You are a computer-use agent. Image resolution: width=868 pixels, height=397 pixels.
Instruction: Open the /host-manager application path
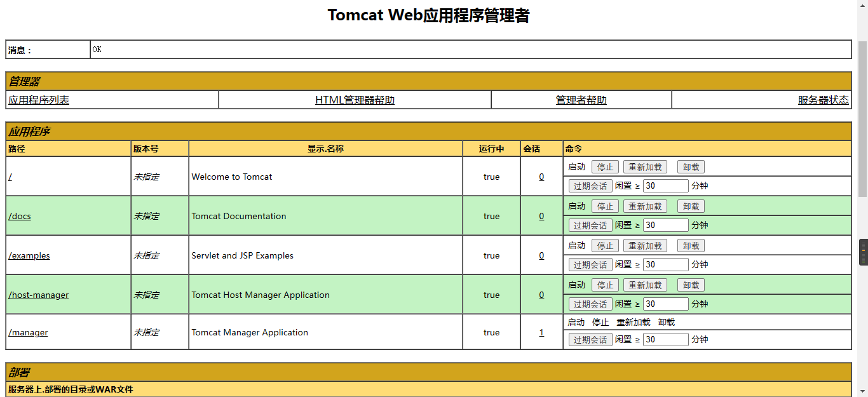coord(39,295)
